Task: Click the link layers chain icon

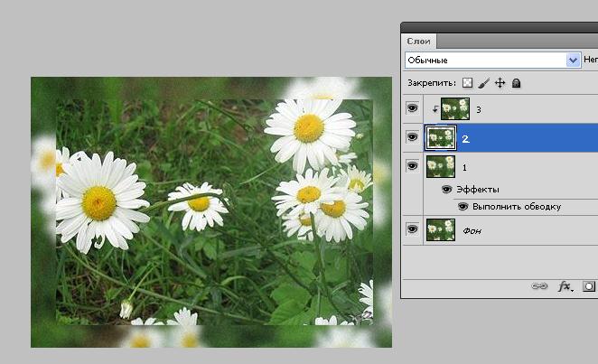Action: [539, 286]
